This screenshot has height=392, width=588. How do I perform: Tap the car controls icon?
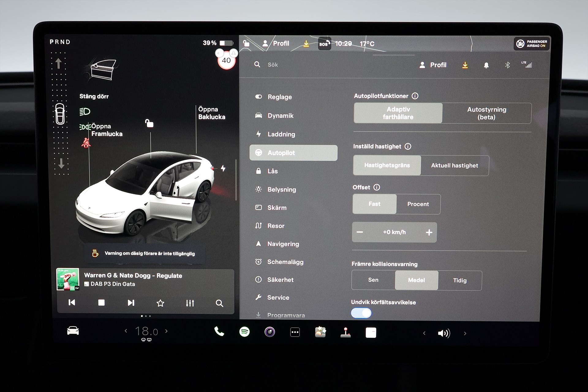pyautogui.click(x=73, y=331)
